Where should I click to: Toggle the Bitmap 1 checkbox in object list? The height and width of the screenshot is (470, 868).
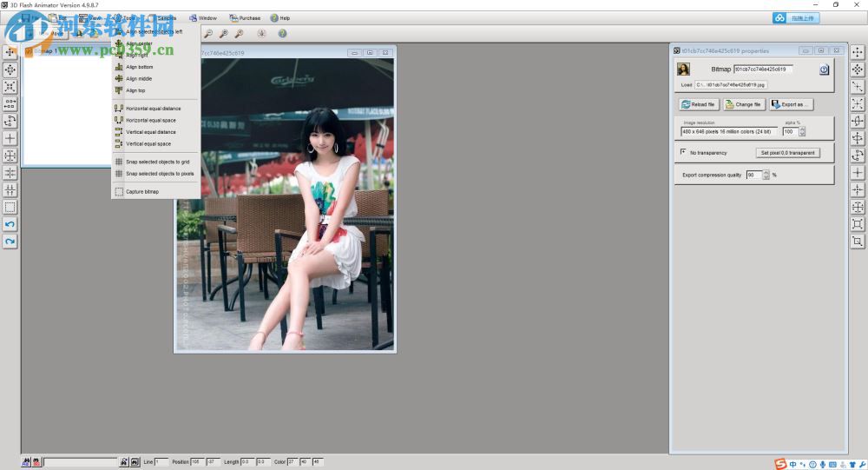pos(29,51)
